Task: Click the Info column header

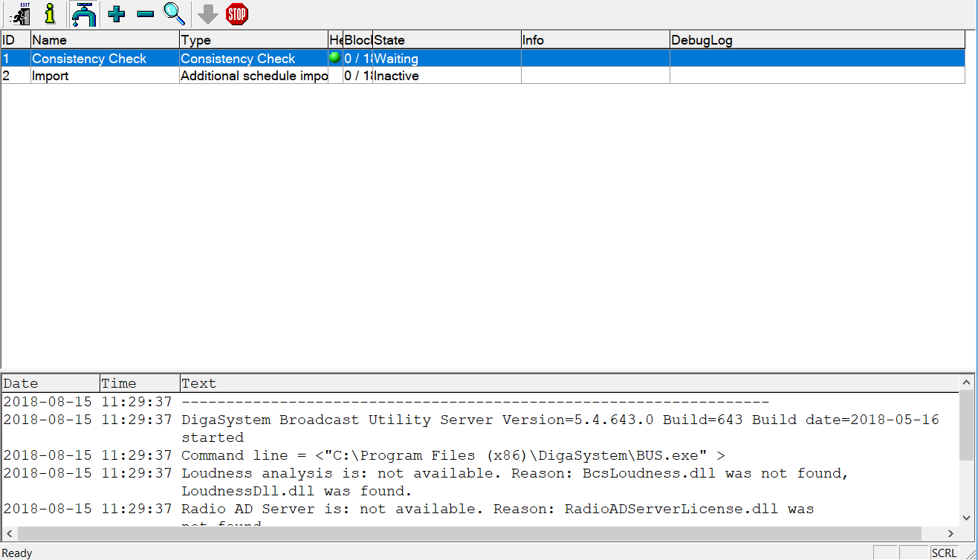Action: click(x=595, y=40)
